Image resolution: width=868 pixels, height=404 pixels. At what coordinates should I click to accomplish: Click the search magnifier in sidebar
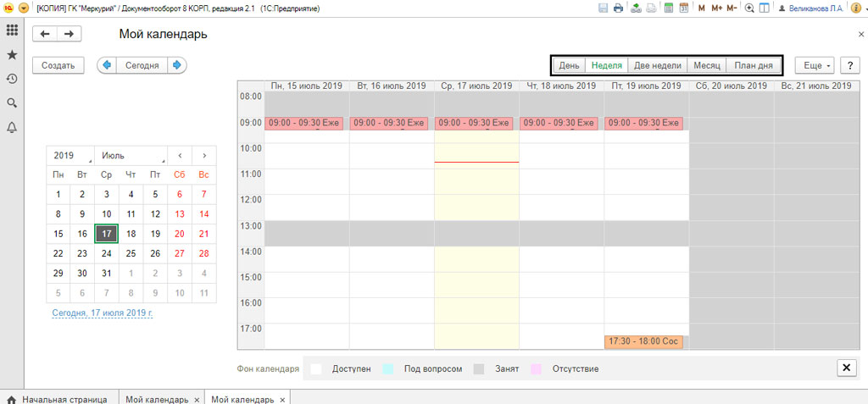pyautogui.click(x=12, y=102)
